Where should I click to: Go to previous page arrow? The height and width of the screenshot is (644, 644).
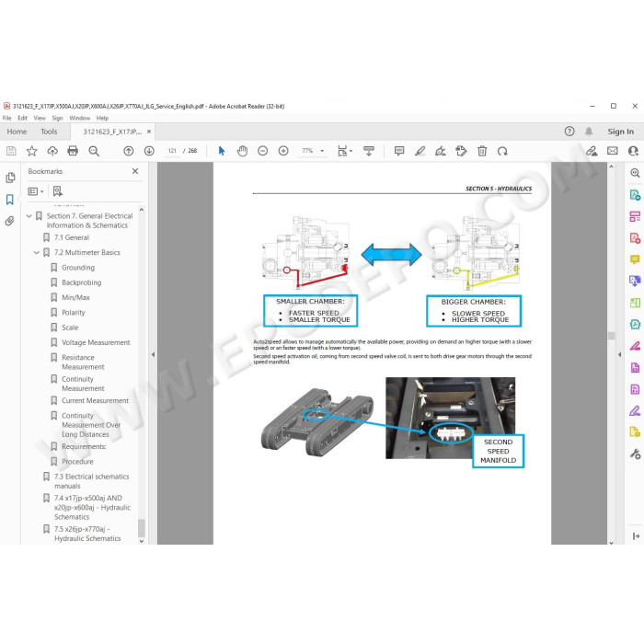point(129,151)
